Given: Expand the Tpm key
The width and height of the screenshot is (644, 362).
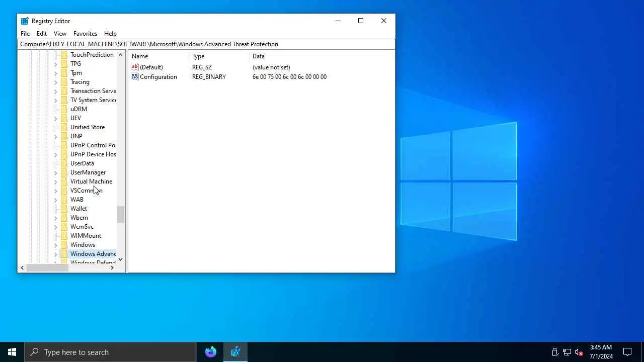Looking at the screenshot, I should (x=56, y=73).
